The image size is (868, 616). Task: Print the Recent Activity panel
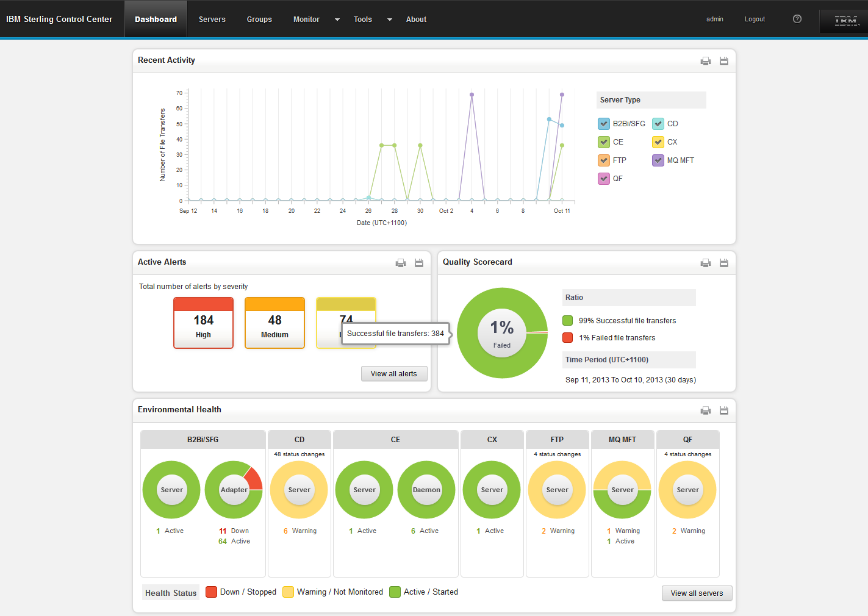(706, 61)
